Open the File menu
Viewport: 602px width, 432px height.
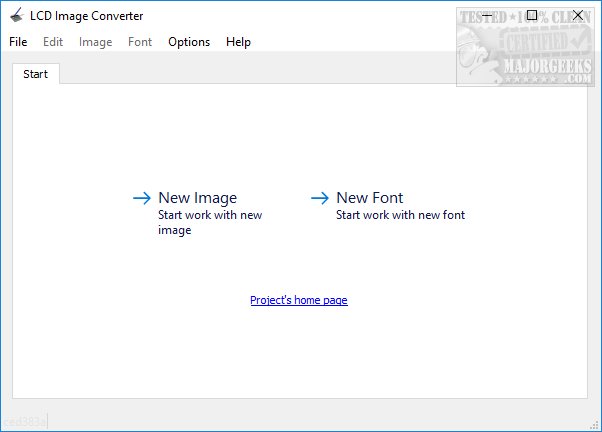(x=18, y=42)
